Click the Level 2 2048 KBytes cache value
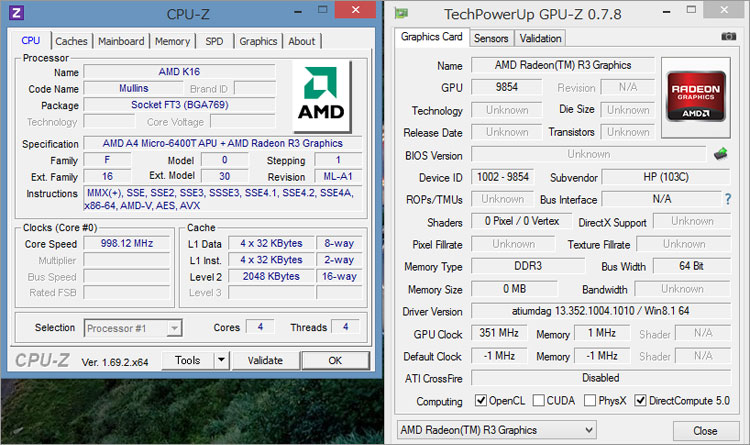Screen dimensions: 750x445 point(271,276)
